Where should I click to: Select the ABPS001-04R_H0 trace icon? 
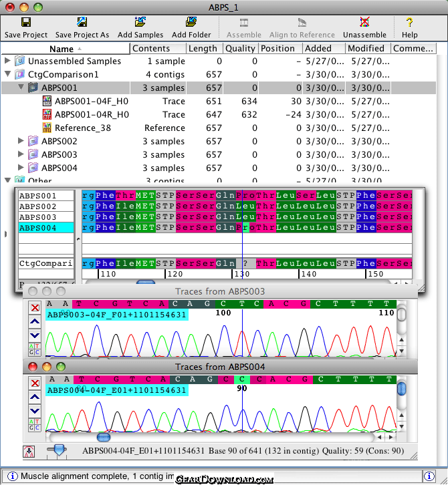(x=47, y=114)
